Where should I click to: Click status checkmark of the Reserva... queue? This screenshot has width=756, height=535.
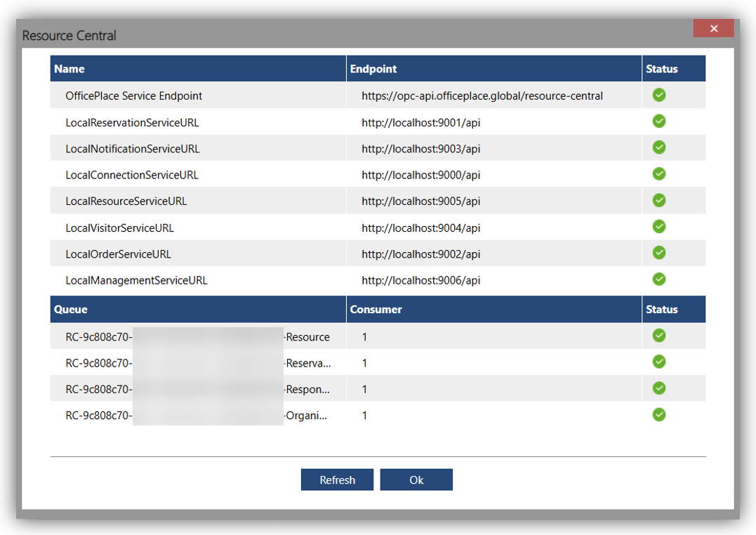click(x=659, y=362)
